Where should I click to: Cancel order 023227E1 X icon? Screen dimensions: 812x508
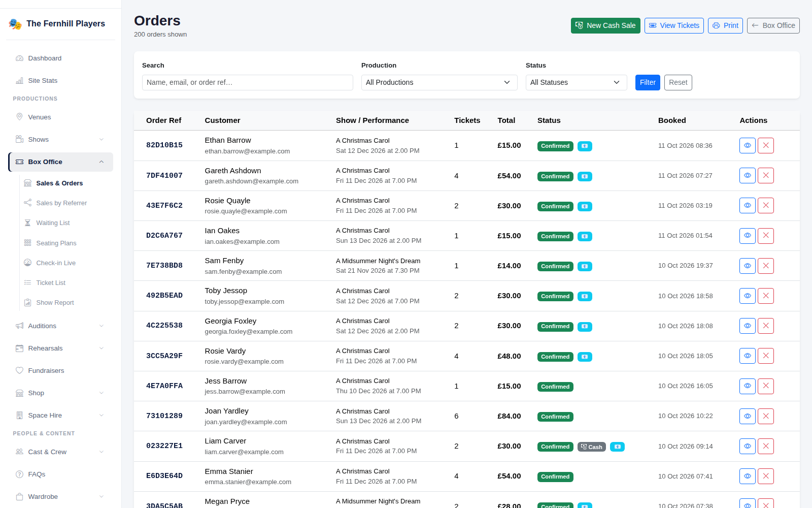tap(766, 446)
